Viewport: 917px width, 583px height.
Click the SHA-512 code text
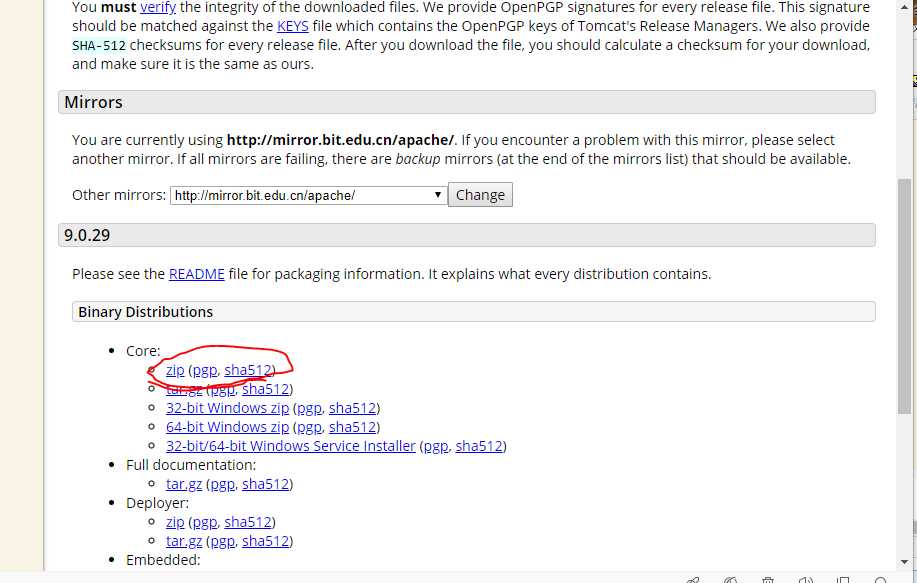coord(99,46)
